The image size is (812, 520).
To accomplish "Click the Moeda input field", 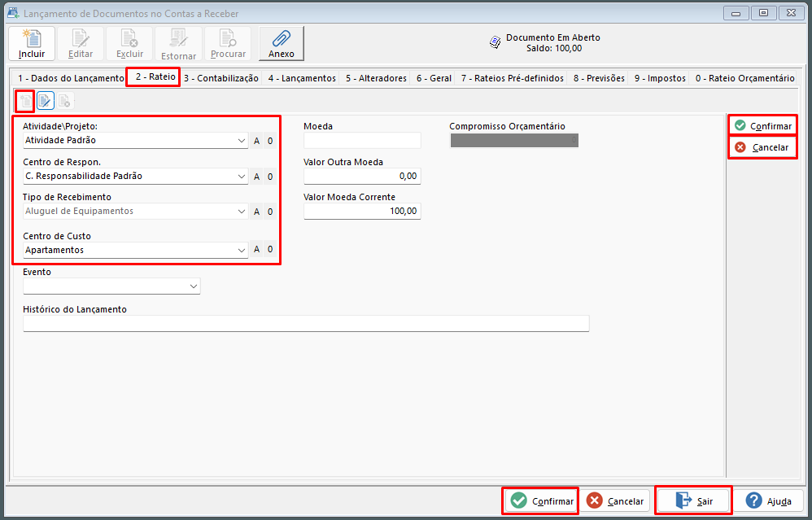I will pyautogui.click(x=362, y=140).
